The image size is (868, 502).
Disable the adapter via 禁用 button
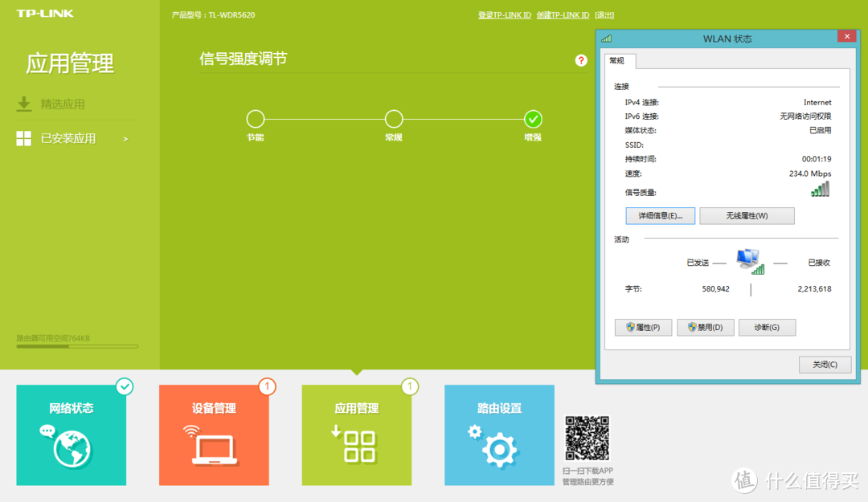(705, 327)
